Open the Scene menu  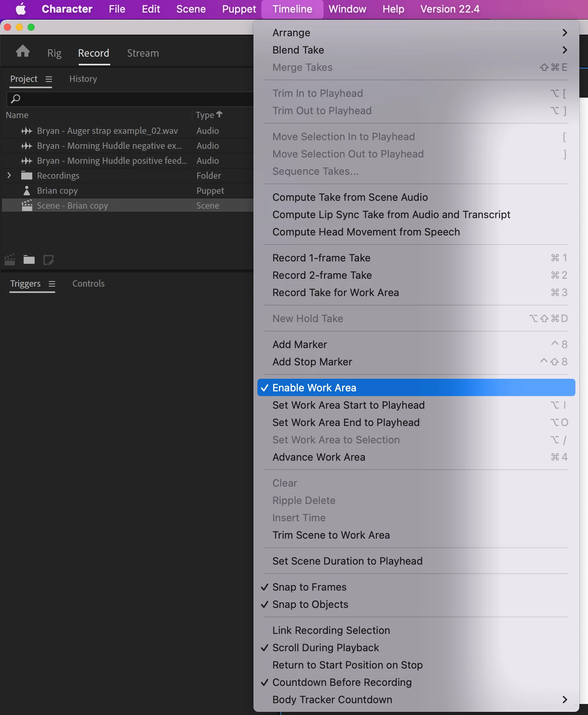pyautogui.click(x=191, y=9)
